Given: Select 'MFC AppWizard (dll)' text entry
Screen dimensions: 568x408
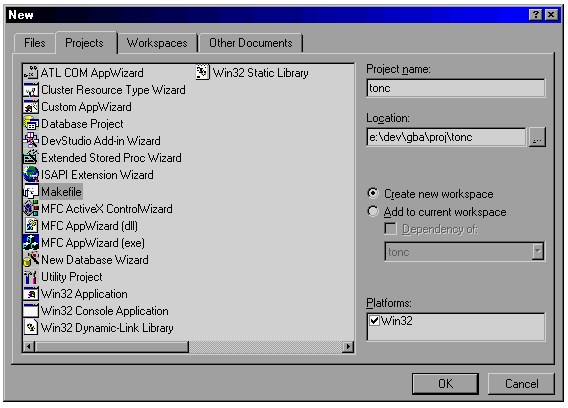Looking at the screenshot, I should click(x=89, y=226).
